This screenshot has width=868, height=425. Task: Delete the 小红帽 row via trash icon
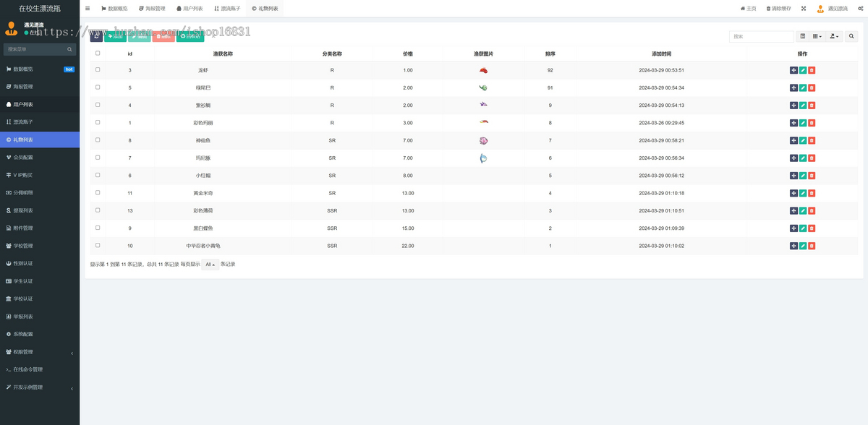(812, 176)
